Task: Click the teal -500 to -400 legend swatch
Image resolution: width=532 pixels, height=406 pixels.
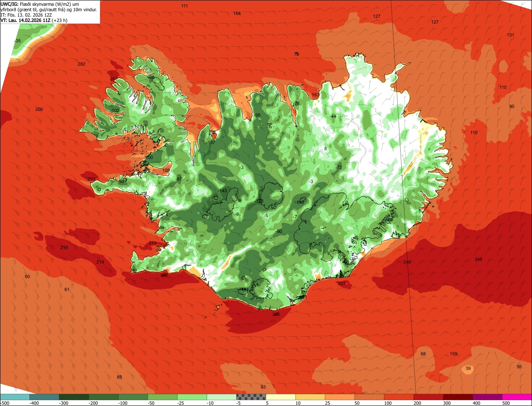Action: tap(15, 397)
